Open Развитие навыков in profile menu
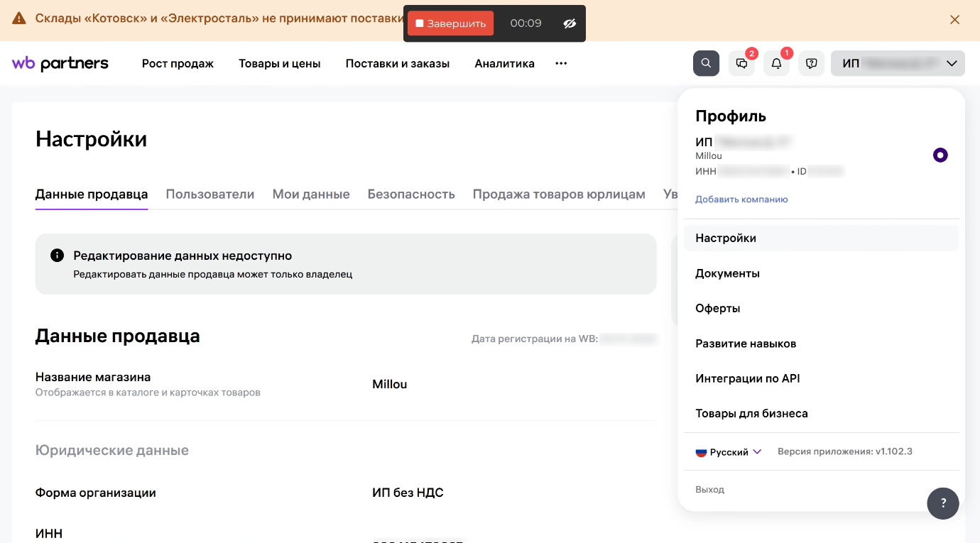This screenshot has height=543, width=980. pos(821,344)
